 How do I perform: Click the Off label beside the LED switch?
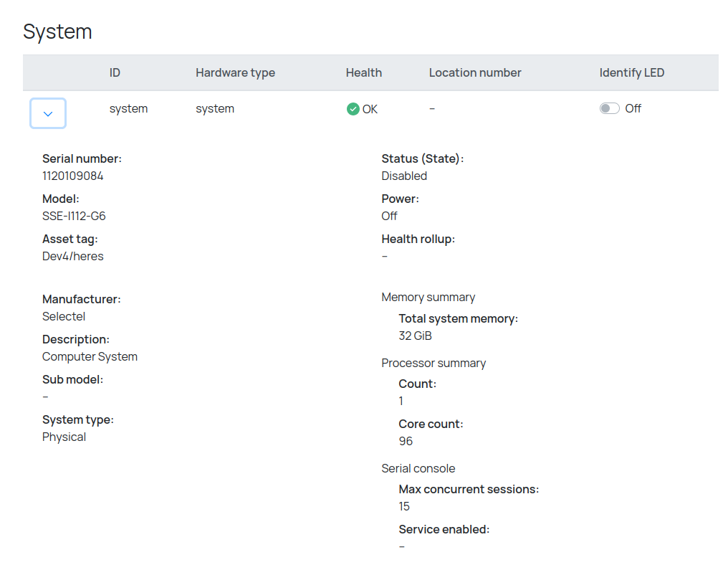coord(633,109)
